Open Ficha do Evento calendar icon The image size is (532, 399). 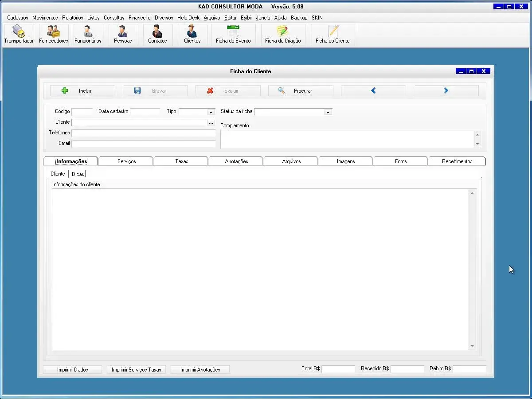(x=233, y=32)
